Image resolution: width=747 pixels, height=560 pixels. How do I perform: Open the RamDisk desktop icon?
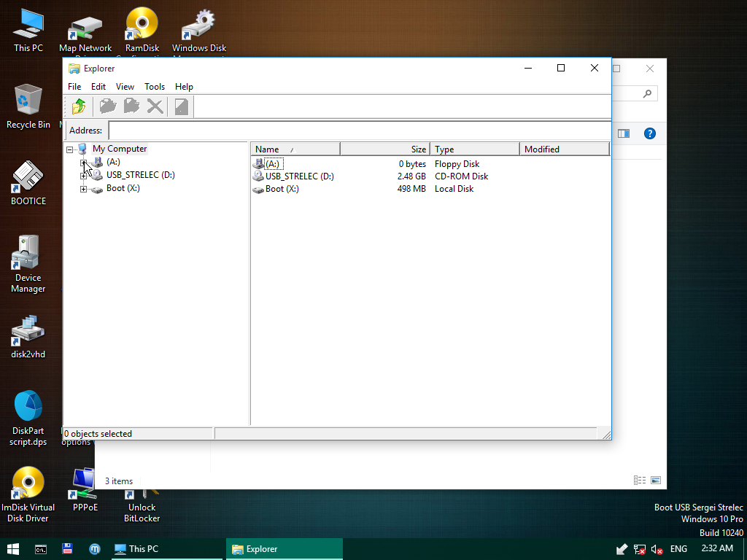click(x=142, y=29)
